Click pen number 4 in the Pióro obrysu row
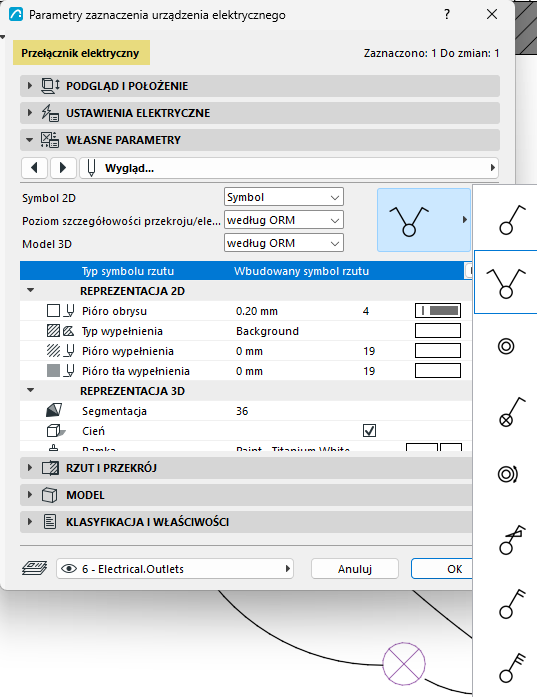Viewport: 537px width, 697px height. 366,311
